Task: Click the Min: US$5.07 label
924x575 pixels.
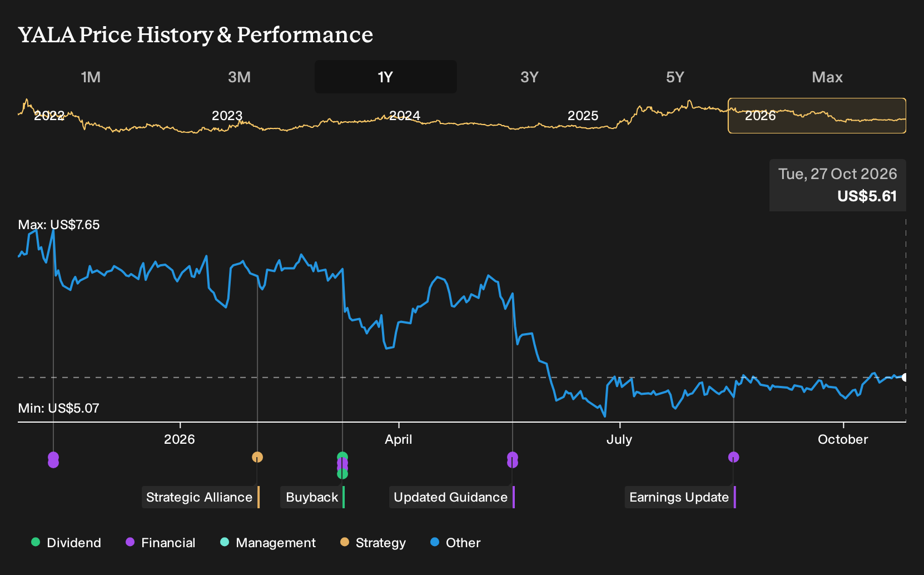Action: click(x=59, y=408)
